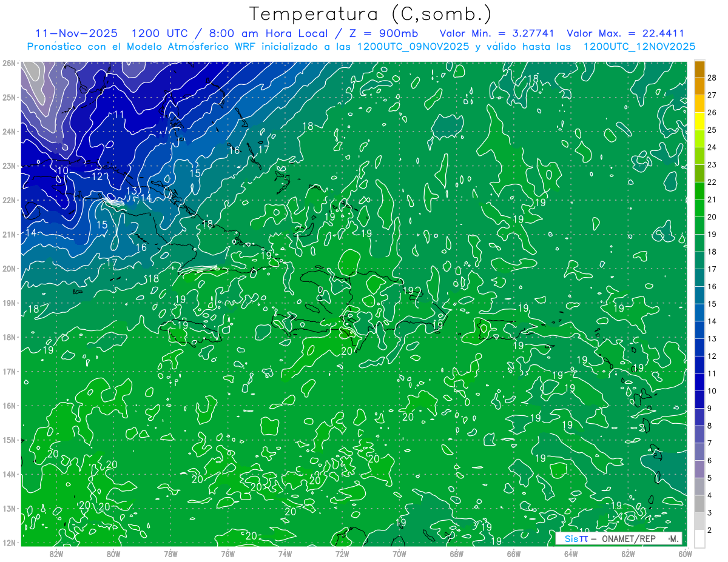728x562 pixels.
Task: Click the 25N latitude axis label
Action: pos(9,97)
